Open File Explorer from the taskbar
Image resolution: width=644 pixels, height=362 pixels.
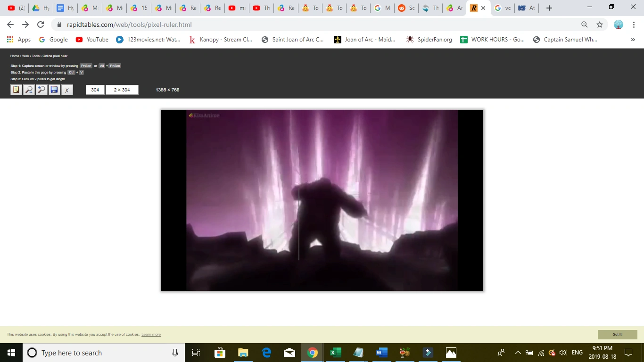(243, 353)
